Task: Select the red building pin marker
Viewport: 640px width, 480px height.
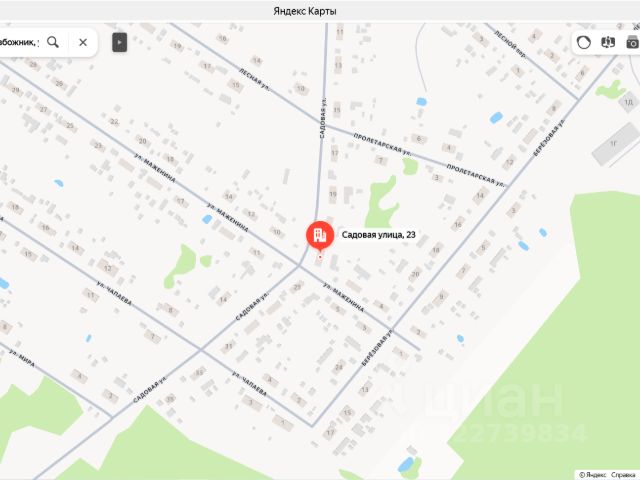Action: click(320, 236)
